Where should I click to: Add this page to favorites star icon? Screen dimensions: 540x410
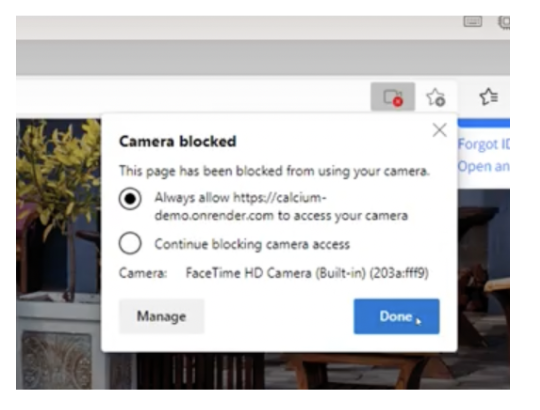(436, 97)
